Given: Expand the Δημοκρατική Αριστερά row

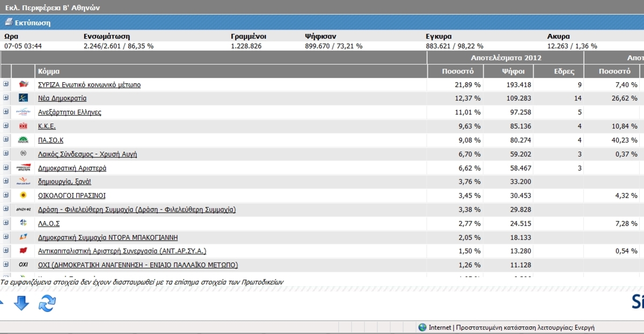Looking at the screenshot, I should [x=6, y=168].
